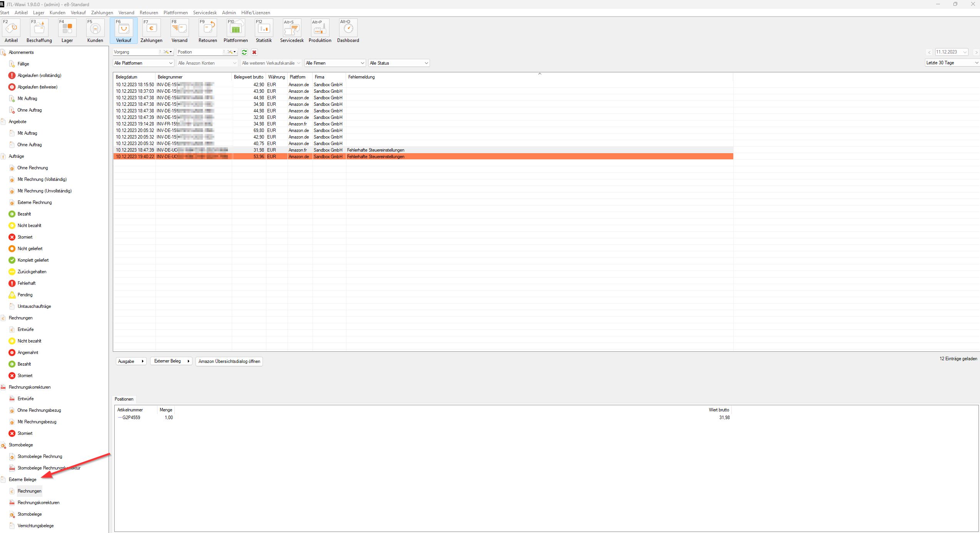
Task: Open the Hilfe/Lizenzen menu
Action: 256,13
